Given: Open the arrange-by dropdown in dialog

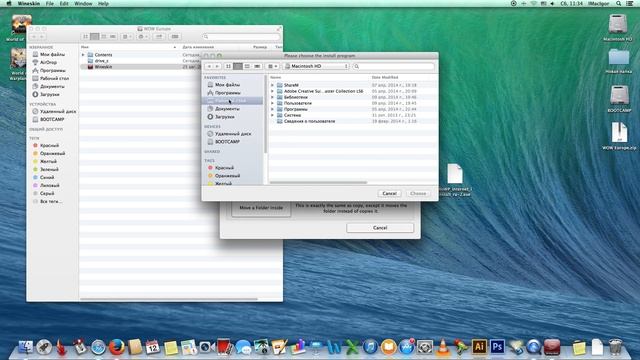Looking at the screenshot, I should tap(272, 66).
